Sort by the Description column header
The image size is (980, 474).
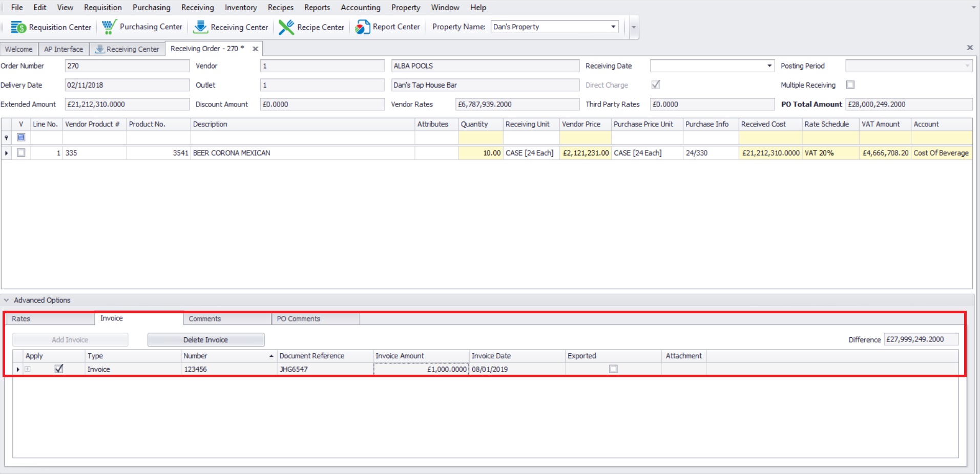coord(302,124)
